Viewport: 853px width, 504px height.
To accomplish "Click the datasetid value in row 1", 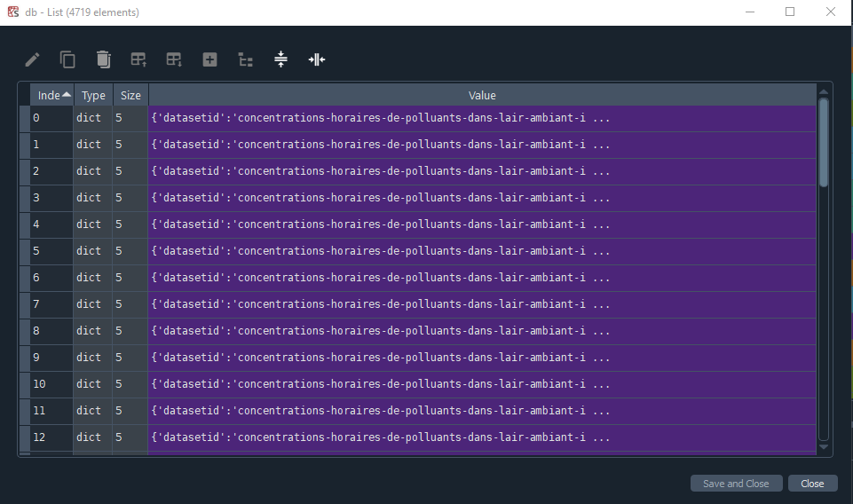I will (482, 145).
